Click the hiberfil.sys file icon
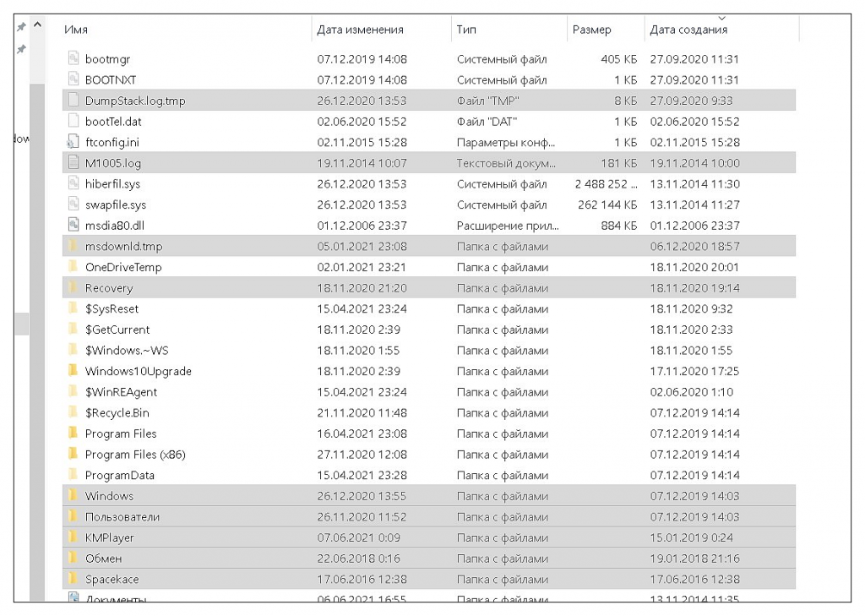Screen dimensions: 865x616 (73, 183)
